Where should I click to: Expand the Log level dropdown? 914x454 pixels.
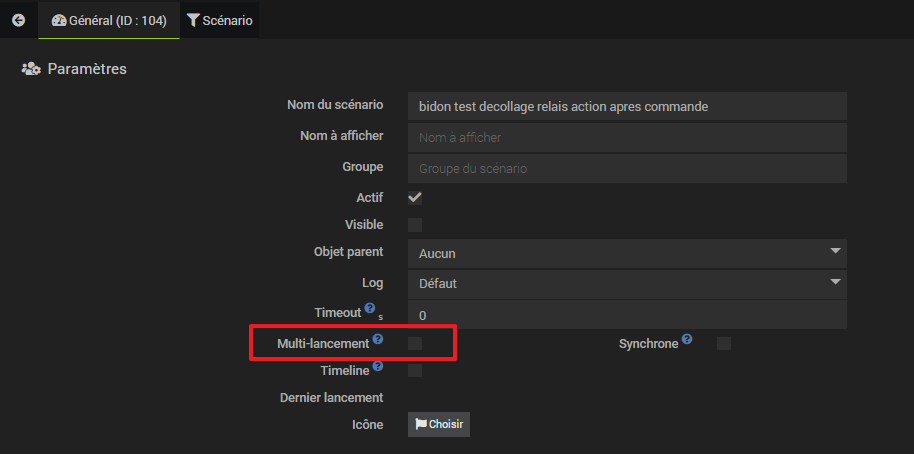click(x=627, y=284)
